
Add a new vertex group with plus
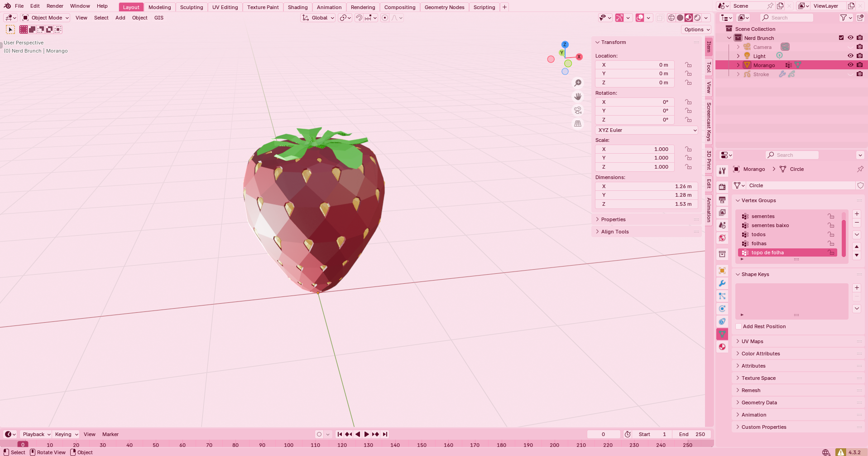pyautogui.click(x=857, y=213)
